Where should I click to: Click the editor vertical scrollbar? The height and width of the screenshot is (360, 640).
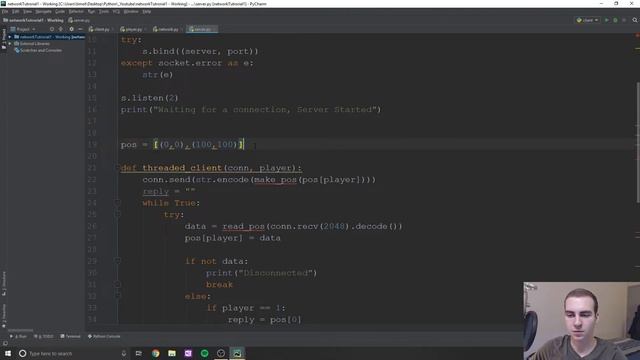637,142
